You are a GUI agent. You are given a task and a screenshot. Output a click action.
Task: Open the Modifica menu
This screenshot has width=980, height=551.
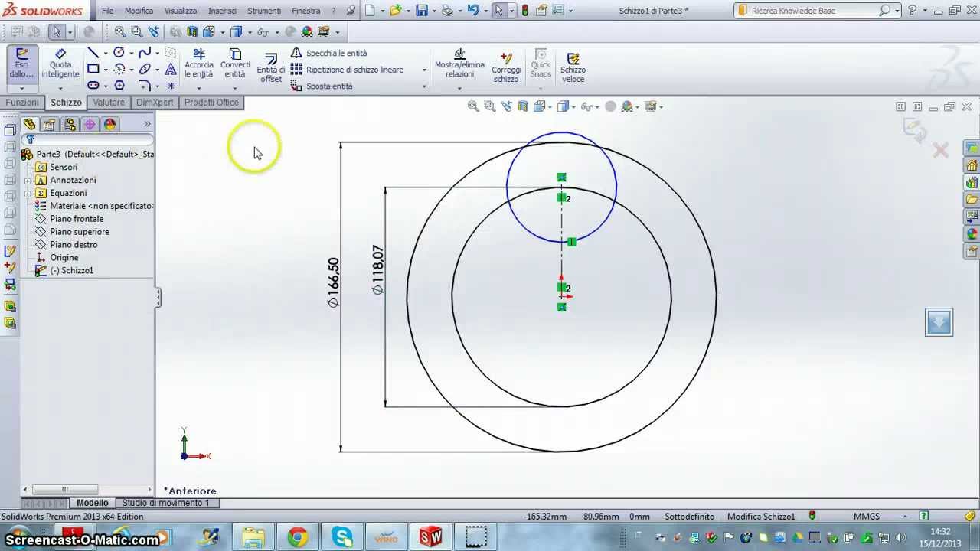coord(139,11)
